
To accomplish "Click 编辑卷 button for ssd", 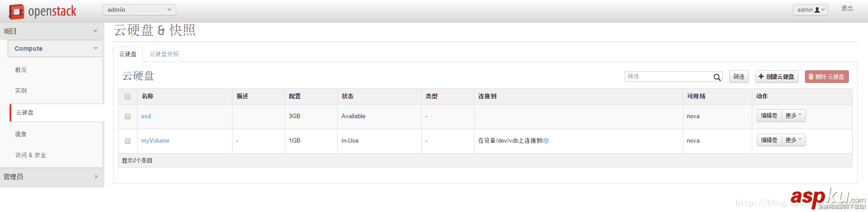I will click(769, 116).
